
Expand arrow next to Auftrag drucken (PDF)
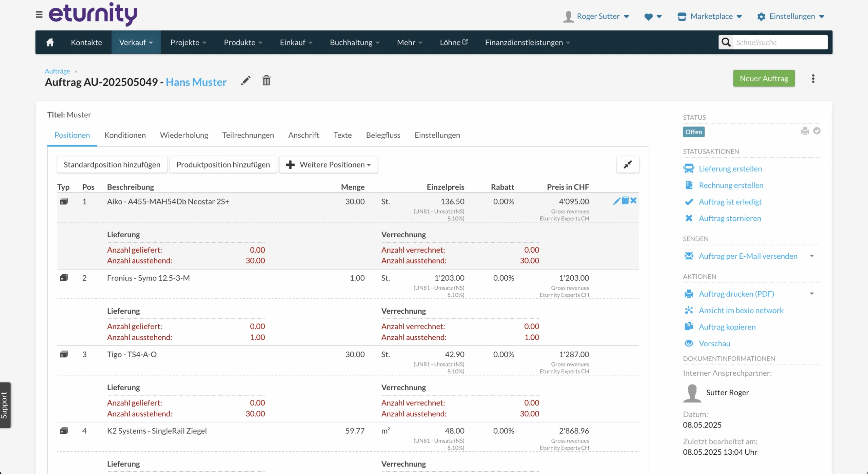pyautogui.click(x=812, y=294)
